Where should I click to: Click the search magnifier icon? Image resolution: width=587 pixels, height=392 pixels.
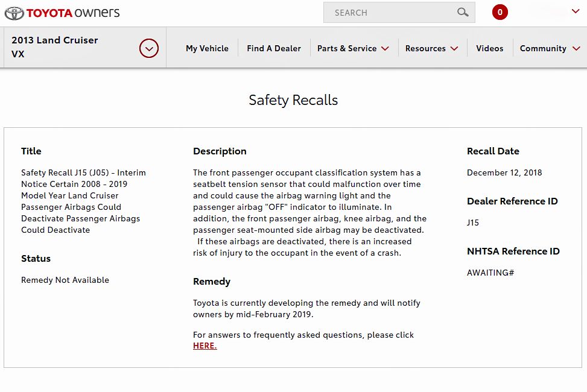tap(463, 12)
